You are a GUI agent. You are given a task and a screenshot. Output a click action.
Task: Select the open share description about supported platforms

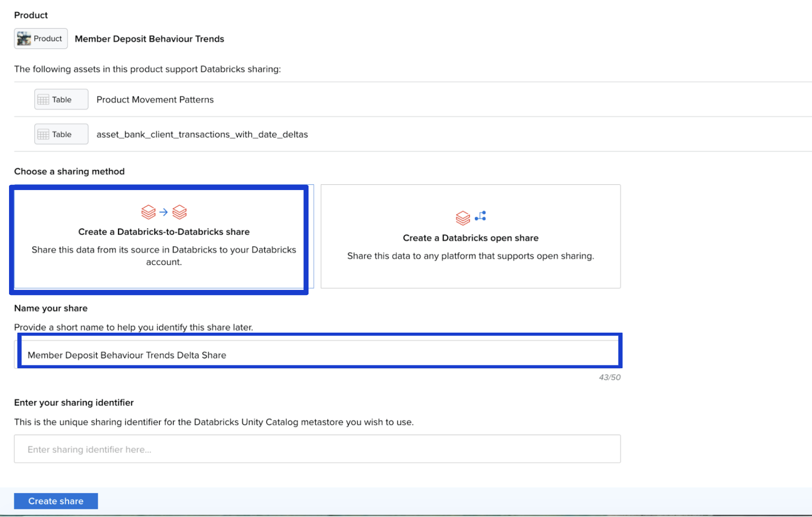(x=470, y=256)
